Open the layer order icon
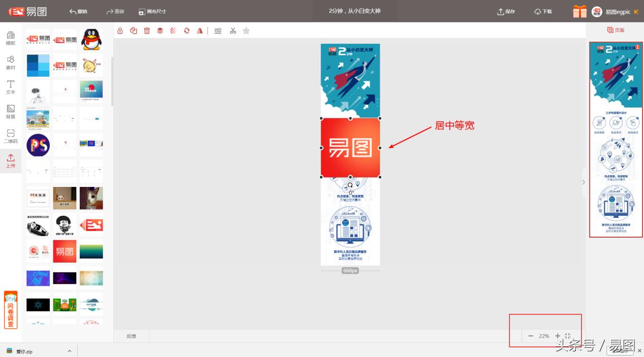This screenshot has width=644, height=357. tap(160, 31)
